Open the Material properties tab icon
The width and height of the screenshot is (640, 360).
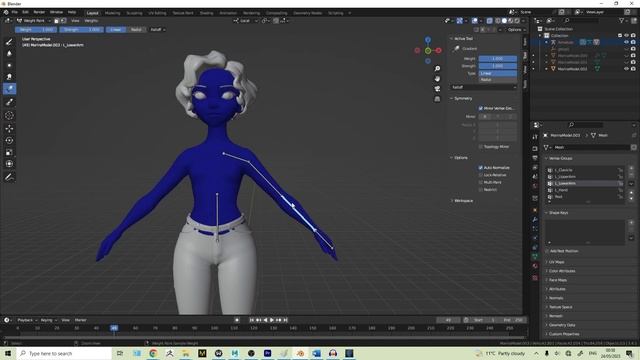click(535, 266)
